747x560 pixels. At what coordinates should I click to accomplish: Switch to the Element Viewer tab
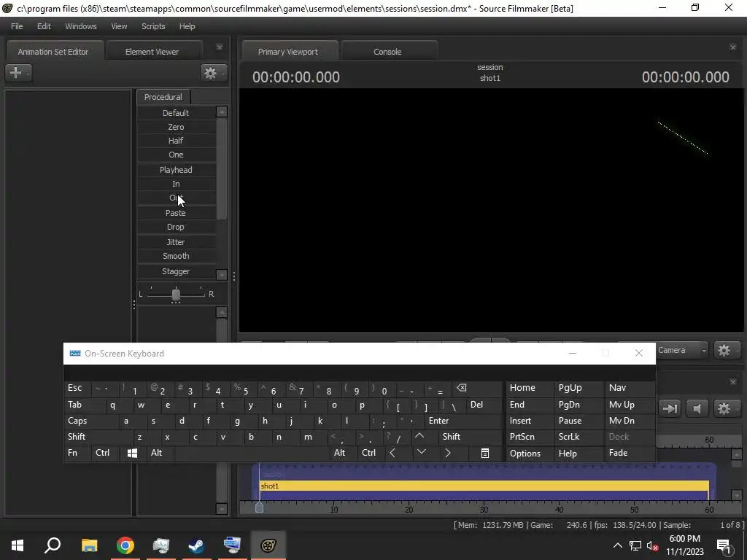tap(152, 52)
